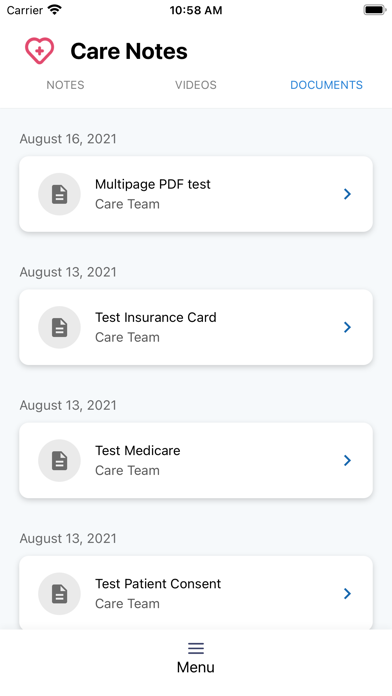Tap the Test Insurance Card title text
The height and width of the screenshot is (696, 392).
coord(156,317)
